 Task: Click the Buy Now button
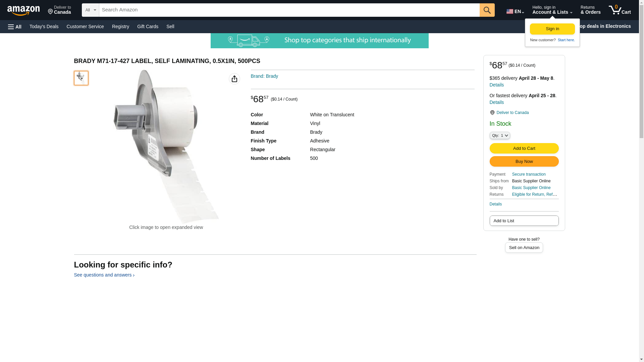(524, 162)
